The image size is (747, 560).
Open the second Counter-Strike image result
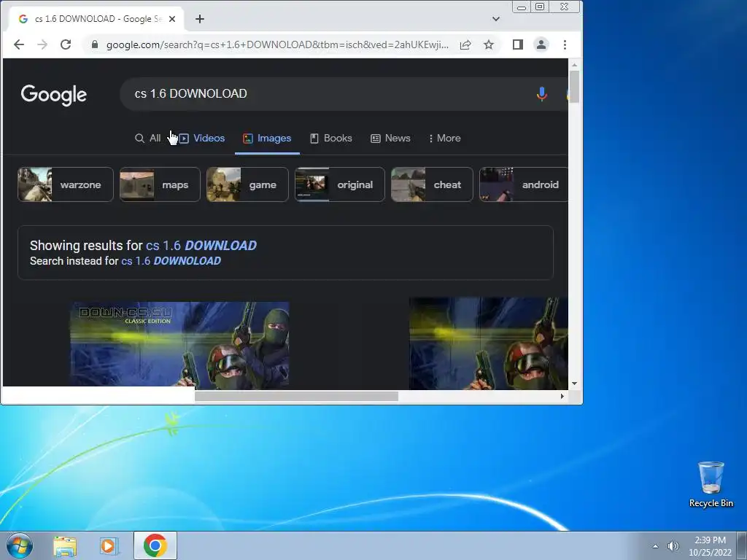pos(488,344)
